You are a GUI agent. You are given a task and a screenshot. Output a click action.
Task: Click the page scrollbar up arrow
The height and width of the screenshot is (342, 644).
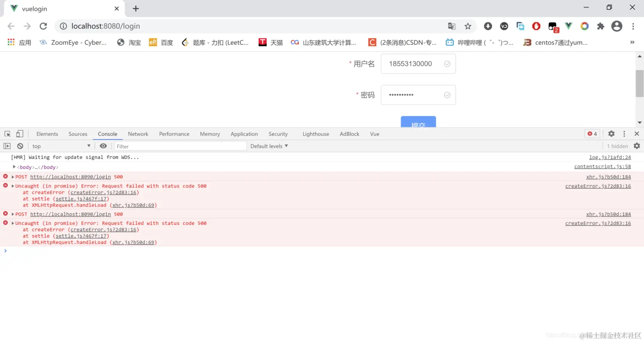point(639,56)
